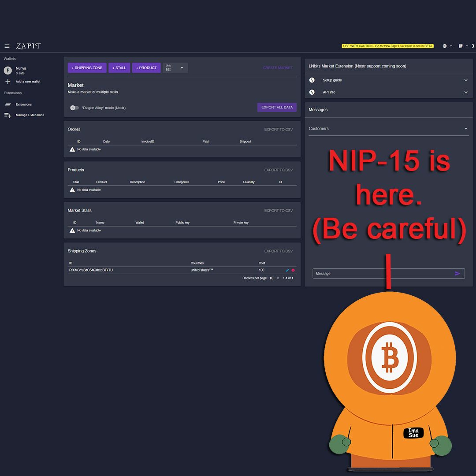Expand the API info section
476x476 pixels.
click(389, 92)
